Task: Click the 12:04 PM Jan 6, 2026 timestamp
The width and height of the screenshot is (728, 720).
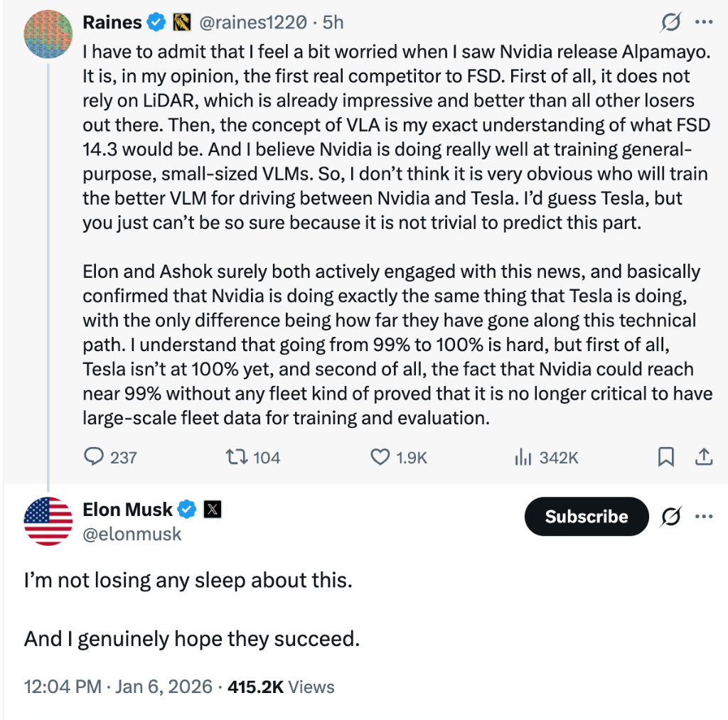Action: point(118,687)
